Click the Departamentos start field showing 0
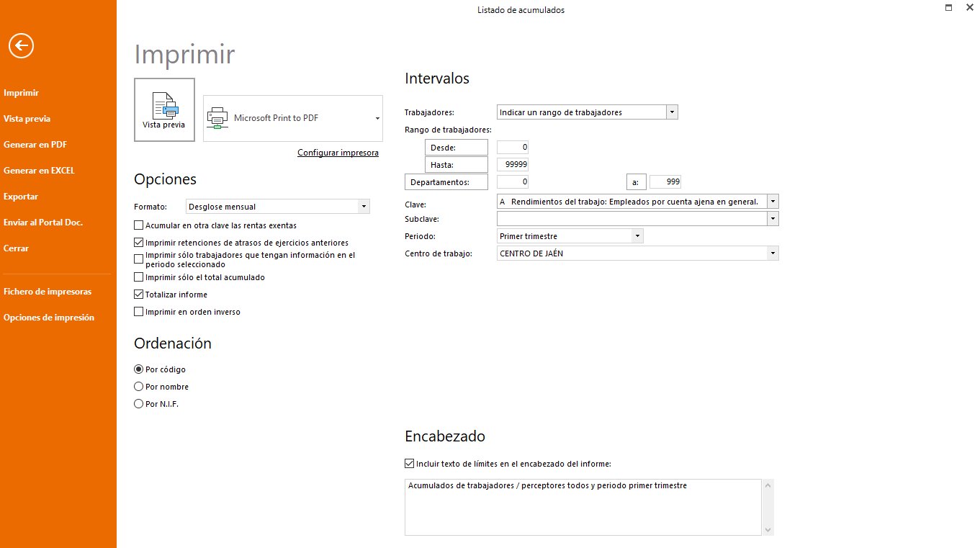 click(x=513, y=181)
